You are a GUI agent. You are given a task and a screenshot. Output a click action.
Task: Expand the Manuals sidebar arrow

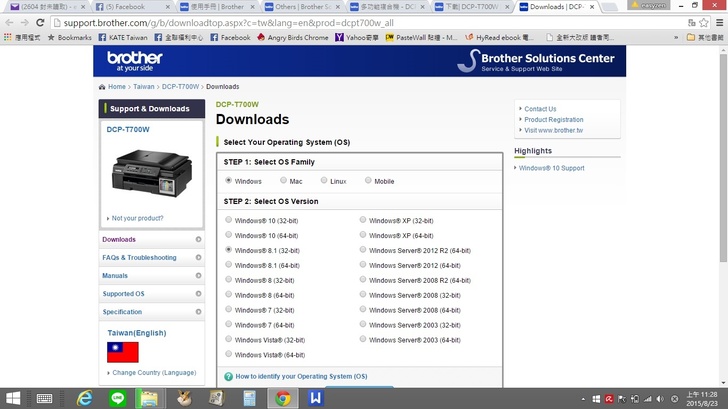tap(198, 276)
